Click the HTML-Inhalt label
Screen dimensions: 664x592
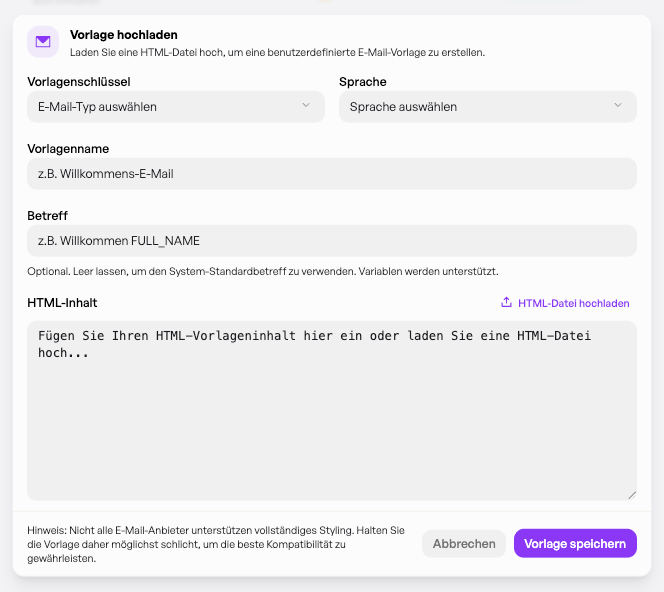(x=62, y=303)
